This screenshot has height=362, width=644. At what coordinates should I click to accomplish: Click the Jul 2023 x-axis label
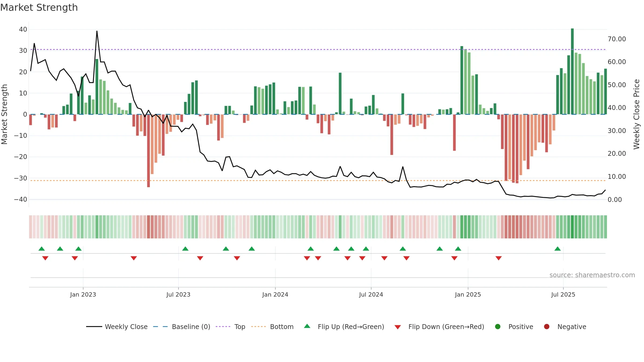[178, 295]
